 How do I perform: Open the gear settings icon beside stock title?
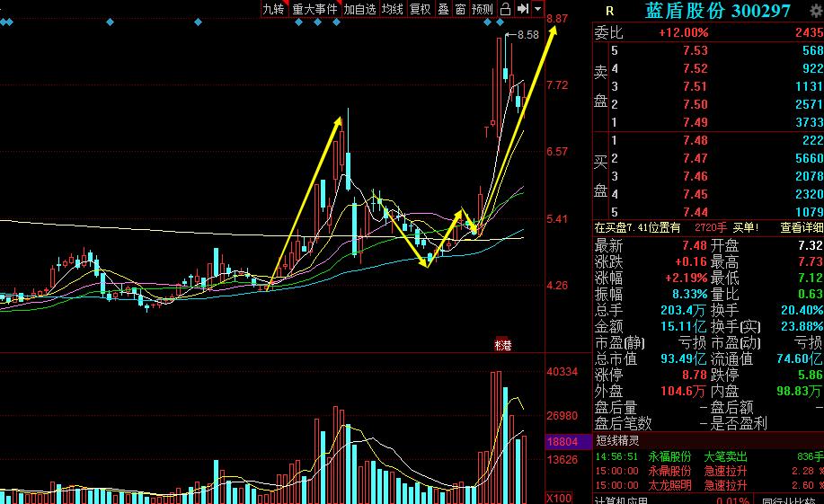[817, 11]
